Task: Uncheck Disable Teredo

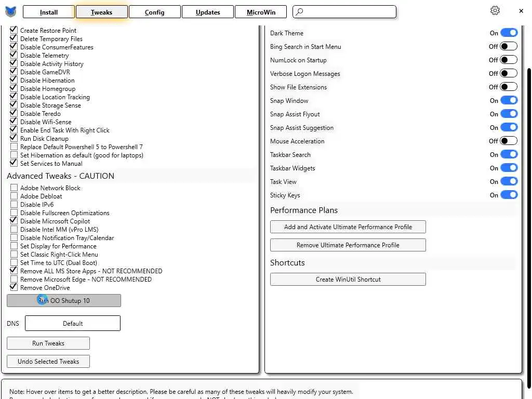Action: tap(14, 113)
